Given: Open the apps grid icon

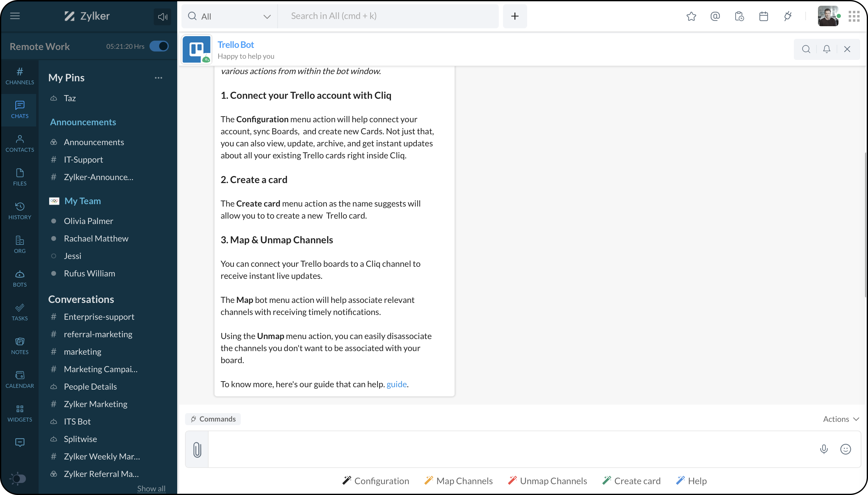Looking at the screenshot, I should coord(854,16).
